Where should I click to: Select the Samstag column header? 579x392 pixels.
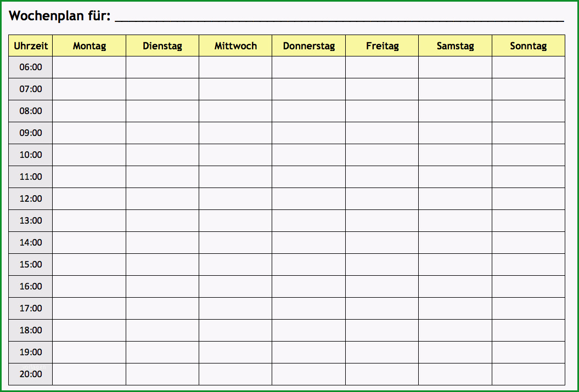click(x=456, y=46)
